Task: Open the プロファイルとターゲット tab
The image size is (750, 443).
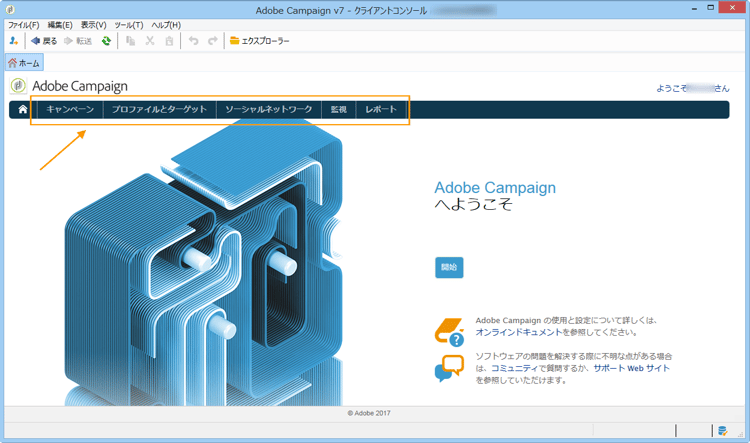Action: coord(159,110)
